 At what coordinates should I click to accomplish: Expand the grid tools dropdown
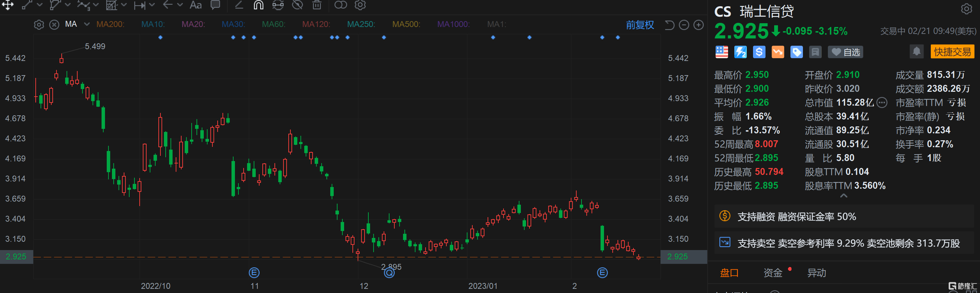(124, 5)
